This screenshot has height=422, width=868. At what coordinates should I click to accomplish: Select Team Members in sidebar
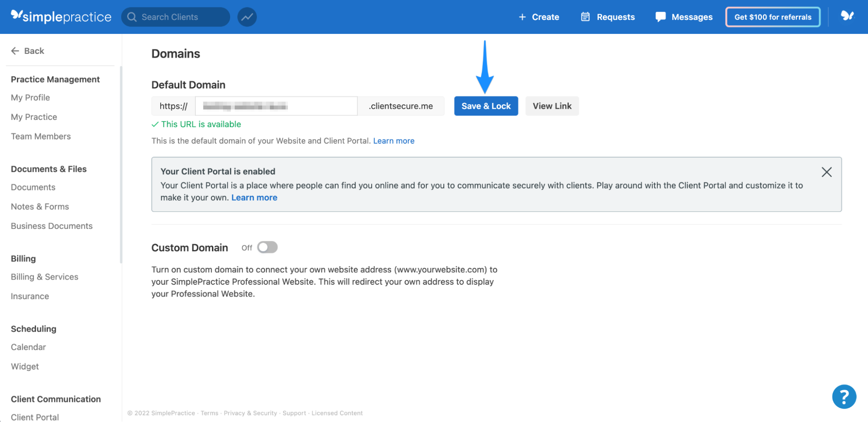point(41,136)
